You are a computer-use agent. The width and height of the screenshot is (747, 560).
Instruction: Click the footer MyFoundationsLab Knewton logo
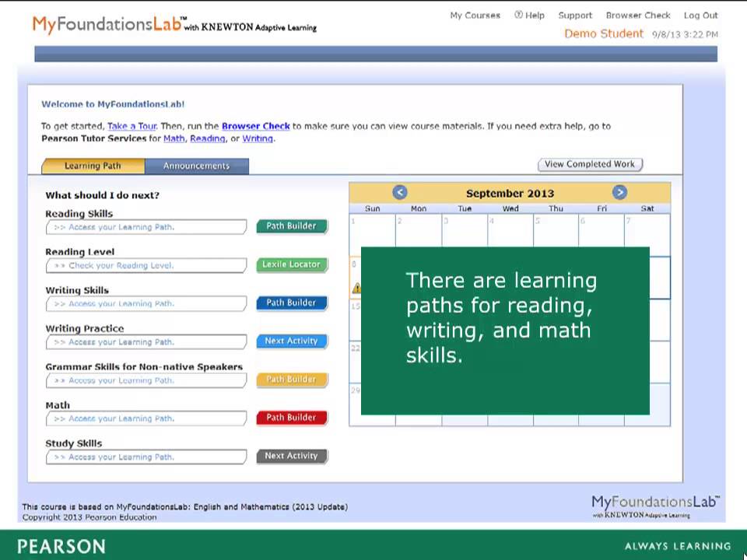coord(655,506)
